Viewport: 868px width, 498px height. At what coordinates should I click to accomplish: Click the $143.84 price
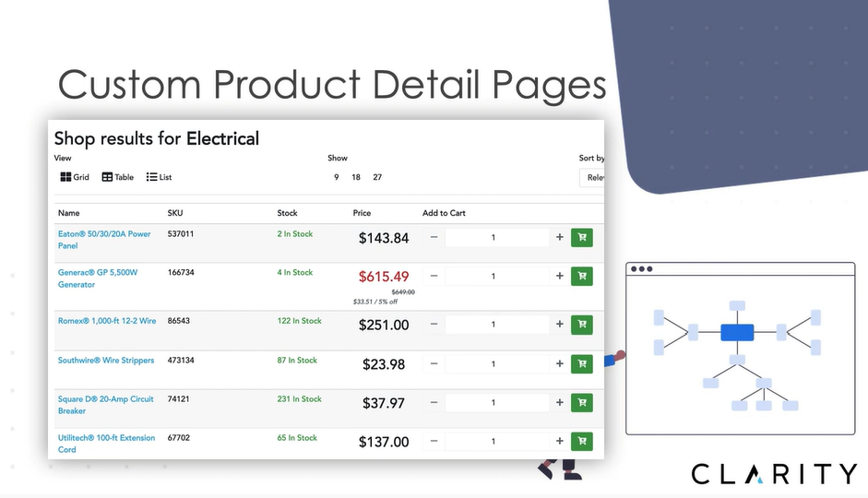tap(384, 238)
